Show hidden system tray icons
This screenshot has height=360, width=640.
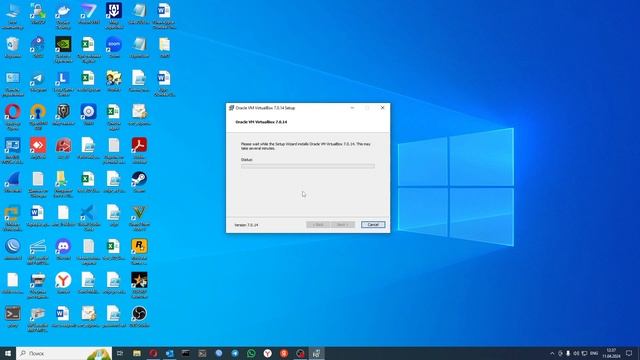(x=552, y=353)
